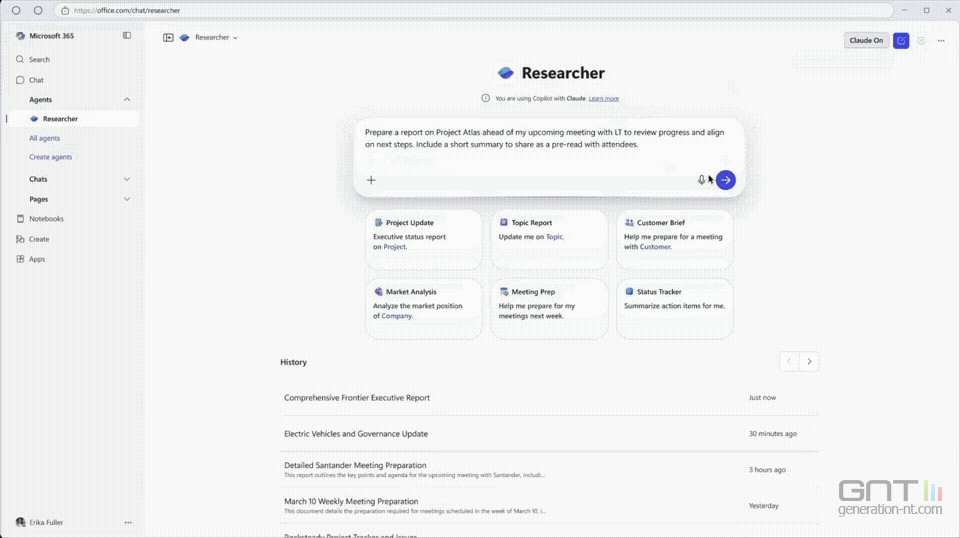The height and width of the screenshot is (538, 960).
Task: Select the Researcher agent in sidebar
Action: [x=72, y=119]
